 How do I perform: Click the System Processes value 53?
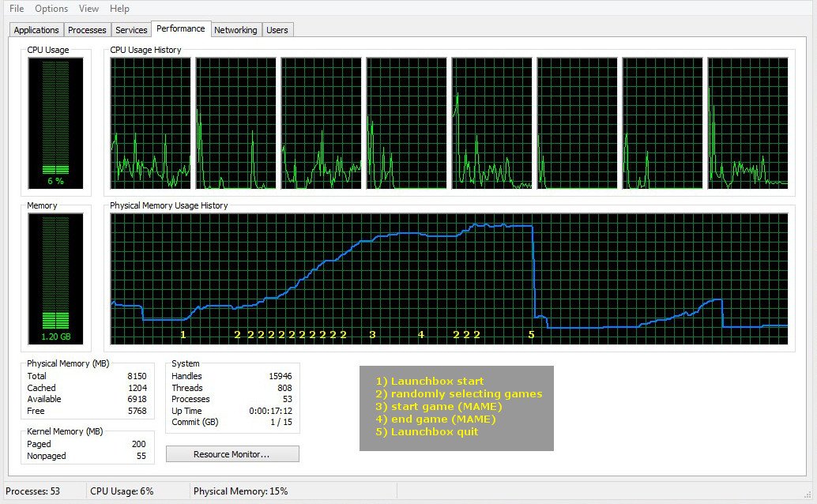click(288, 399)
